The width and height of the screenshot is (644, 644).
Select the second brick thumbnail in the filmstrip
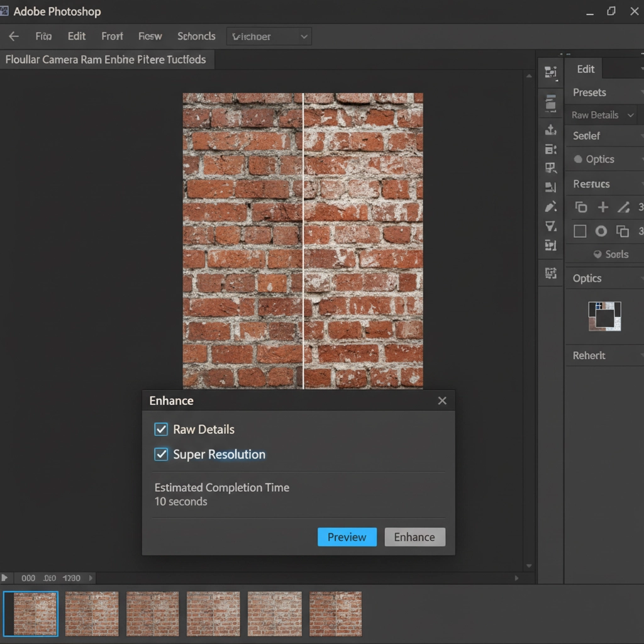pyautogui.click(x=92, y=613)
